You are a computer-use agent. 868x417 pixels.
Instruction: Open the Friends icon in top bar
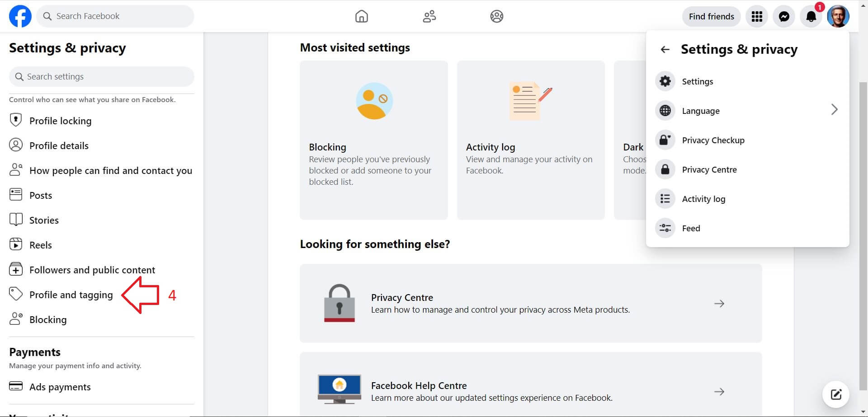tap(429, 16)
